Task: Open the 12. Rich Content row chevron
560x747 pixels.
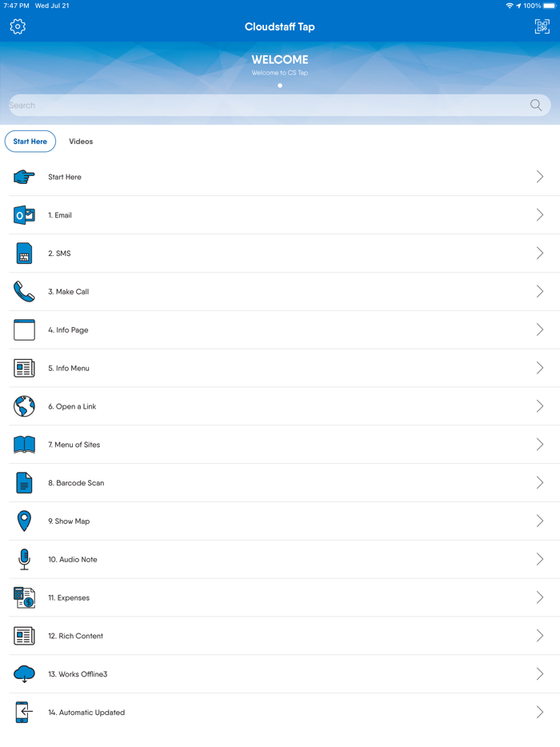Action: [x=539, y=636]
